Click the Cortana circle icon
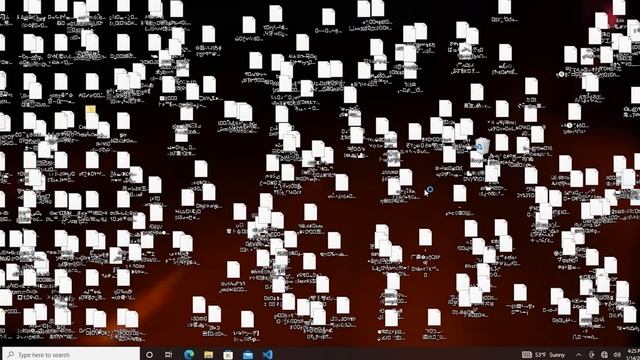Screen dimensions: 640x360 149,355
